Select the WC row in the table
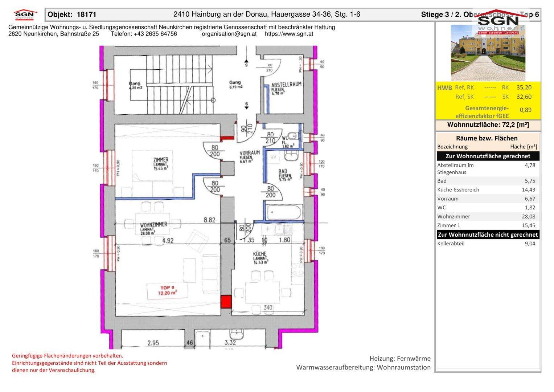Viewport: 554px width, 392px height. coord(488,208)
